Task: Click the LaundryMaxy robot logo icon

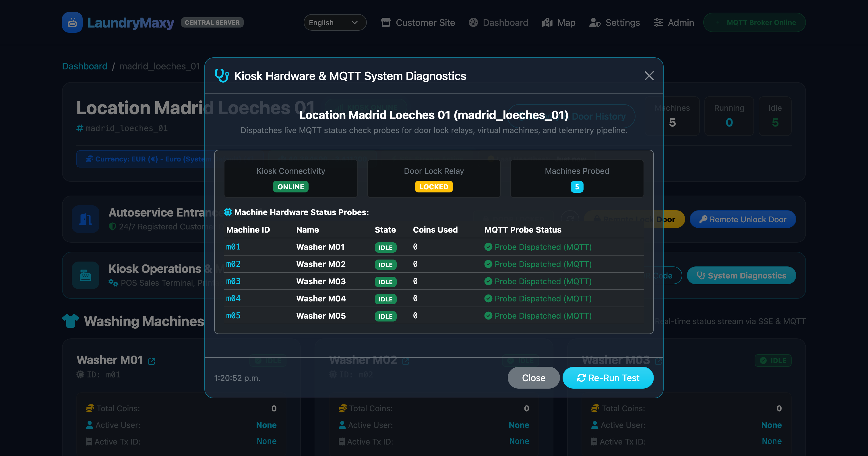Action: (72, 23)
